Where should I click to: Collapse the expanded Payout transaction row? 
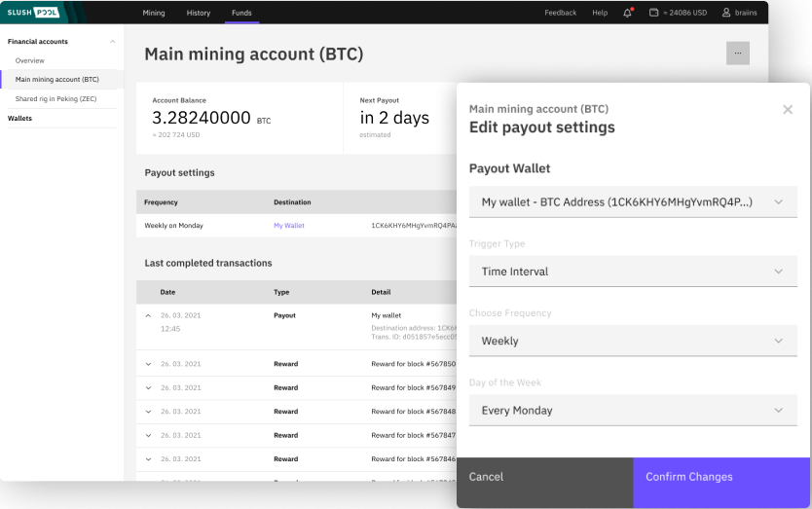tap(149, 315)
